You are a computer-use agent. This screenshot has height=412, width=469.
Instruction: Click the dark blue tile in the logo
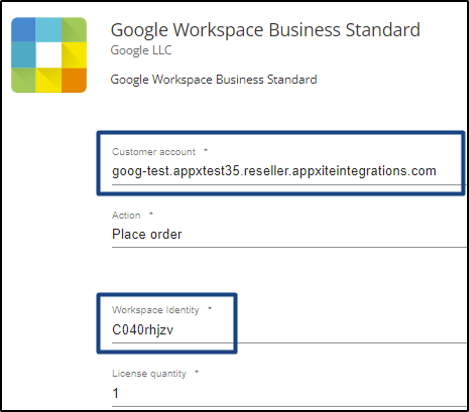(23, 30)
